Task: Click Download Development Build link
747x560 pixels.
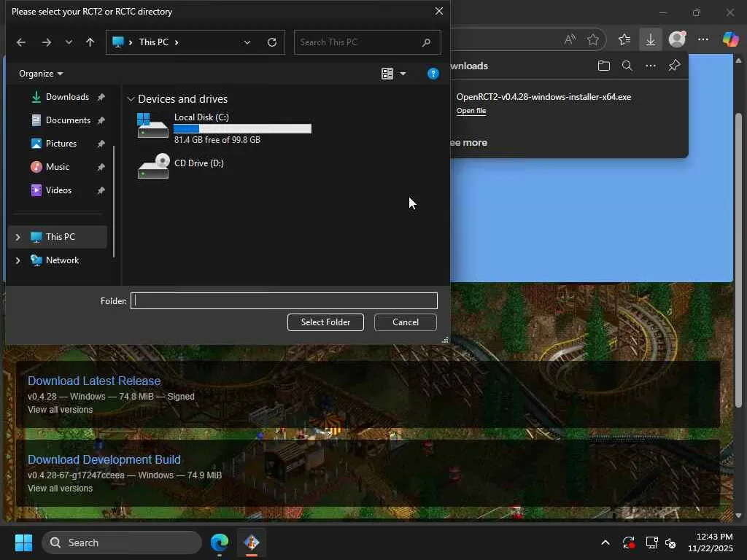Action: pos(104,459)
